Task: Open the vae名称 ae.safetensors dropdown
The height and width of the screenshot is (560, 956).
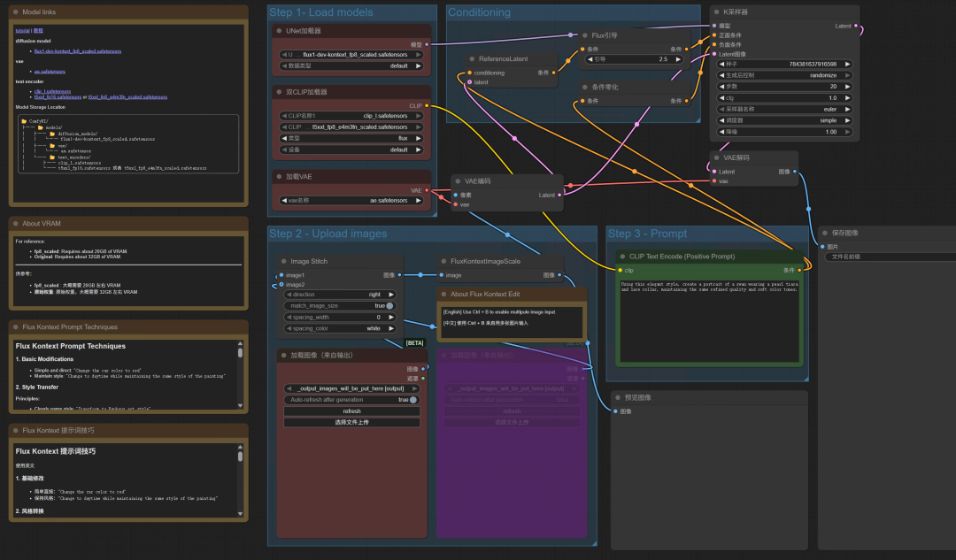Action: pyautogui.click(x=351, y=201)
